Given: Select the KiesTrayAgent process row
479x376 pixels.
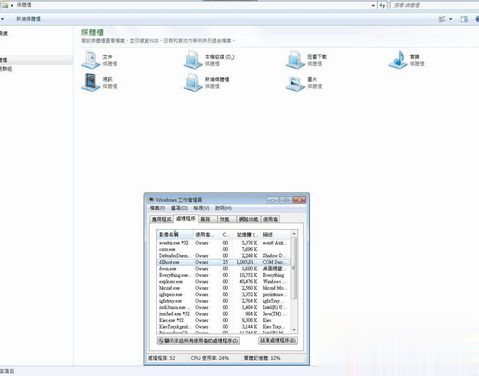Looking at the screenshot, I should [224, 327].
